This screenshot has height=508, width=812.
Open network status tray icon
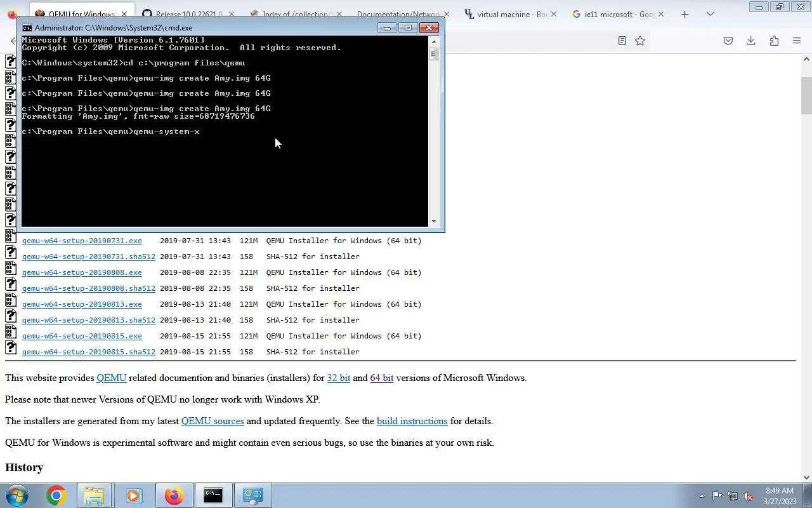[733, 496]
